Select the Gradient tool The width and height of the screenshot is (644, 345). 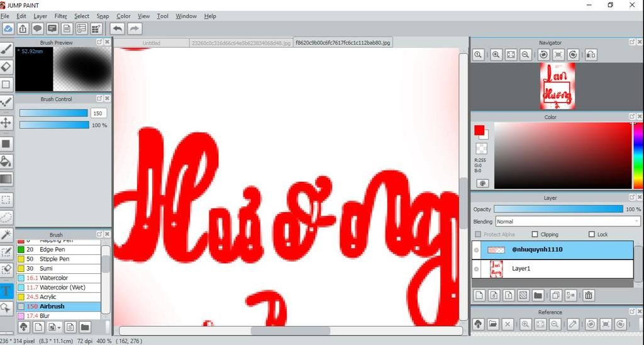[x=6, y=179]
